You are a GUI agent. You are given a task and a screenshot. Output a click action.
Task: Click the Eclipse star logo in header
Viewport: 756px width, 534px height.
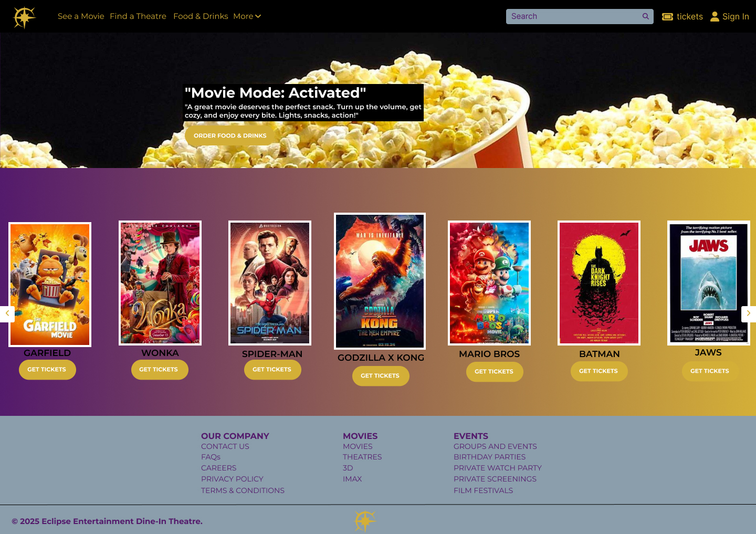coord(24,17)
